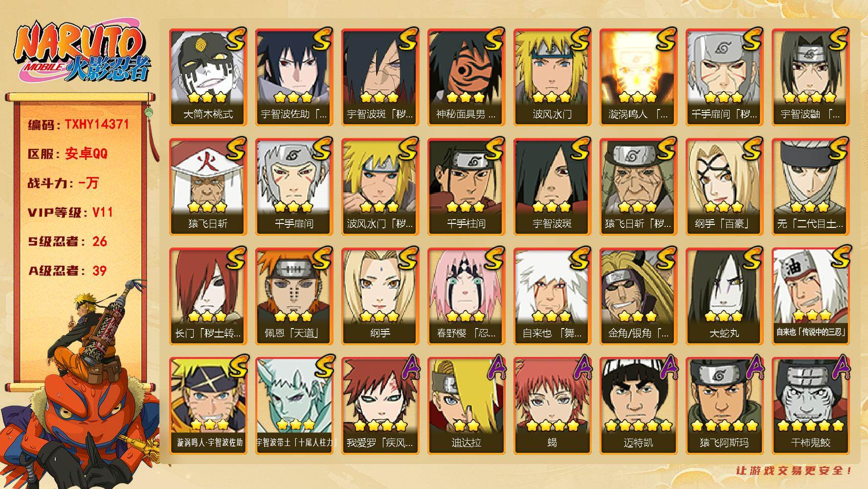Click the 猿飞日斩 Hokage hat portrait
Viewport: 868px width, 489px height.
(208, 187)
